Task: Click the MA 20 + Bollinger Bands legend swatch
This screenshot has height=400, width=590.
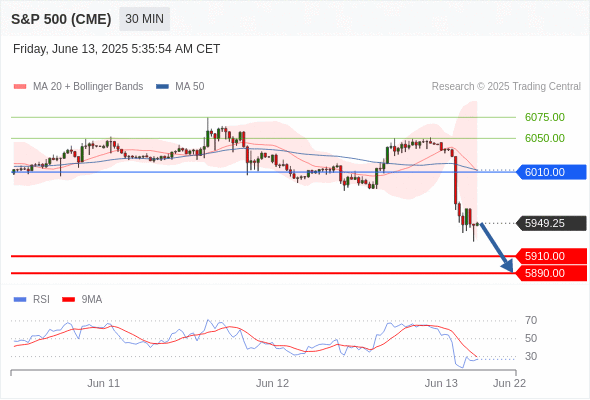Action: tap(20, 87)
